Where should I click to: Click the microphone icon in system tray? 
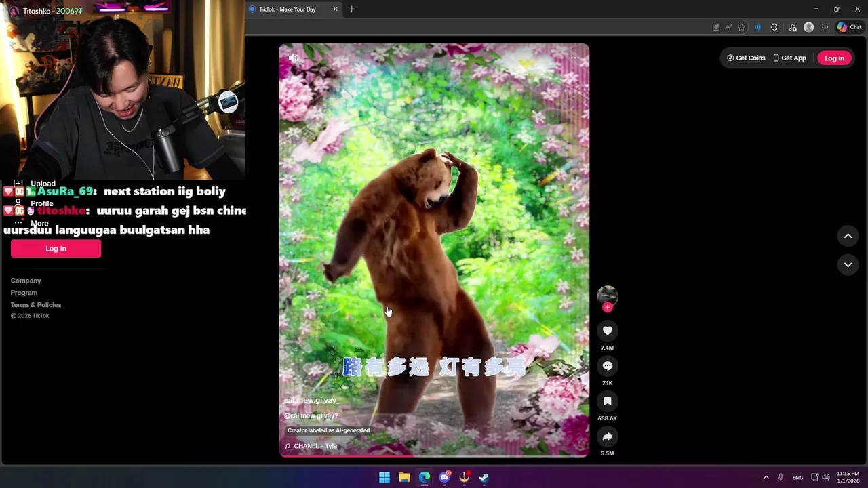pos(781,477)
